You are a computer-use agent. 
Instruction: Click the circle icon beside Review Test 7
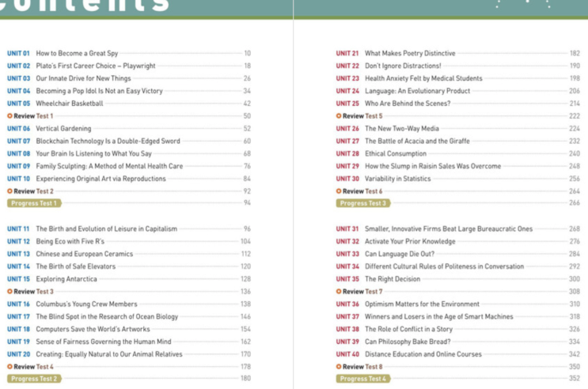coord(339,292)
